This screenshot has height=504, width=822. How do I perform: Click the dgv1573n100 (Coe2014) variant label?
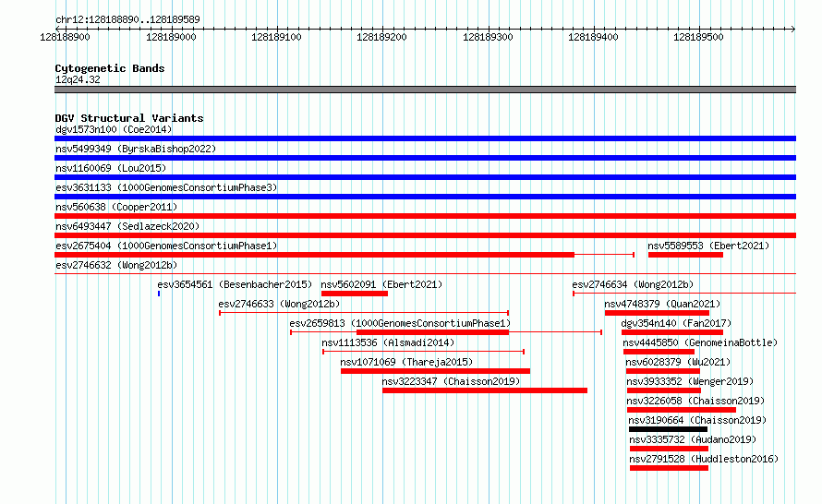point(114,129)
